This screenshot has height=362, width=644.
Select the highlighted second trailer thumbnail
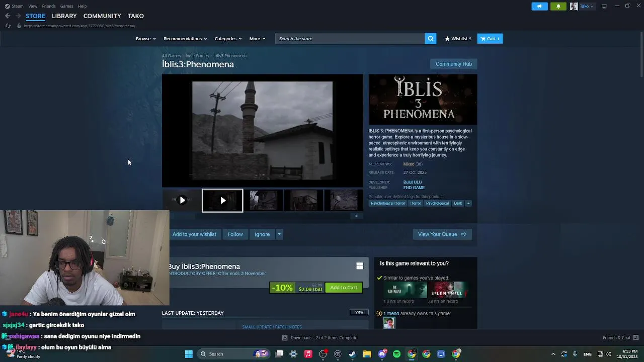pos(222,200)
